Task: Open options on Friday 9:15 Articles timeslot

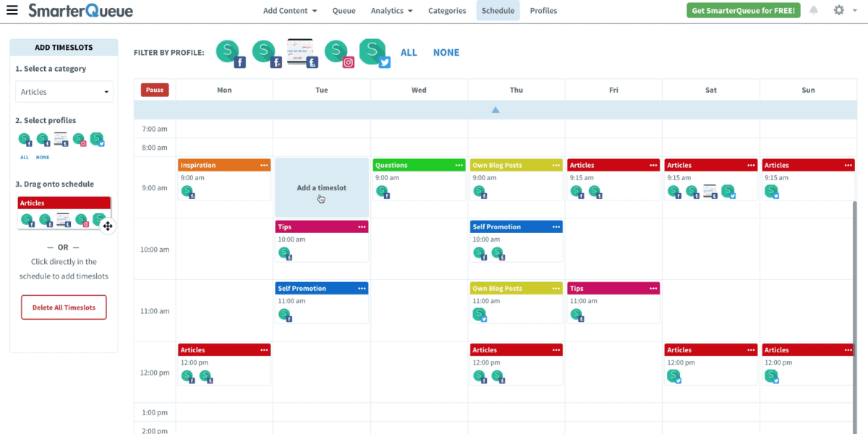Action: click(x=653, y=165)
